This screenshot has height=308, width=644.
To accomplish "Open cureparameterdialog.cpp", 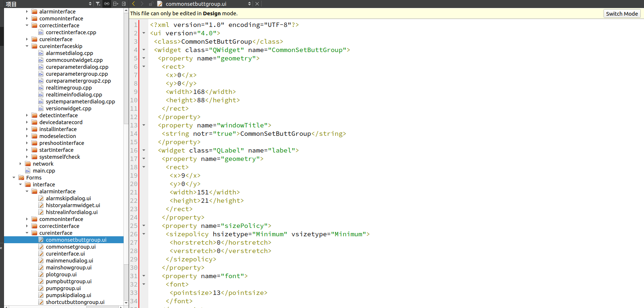I will tap(77, 67).
